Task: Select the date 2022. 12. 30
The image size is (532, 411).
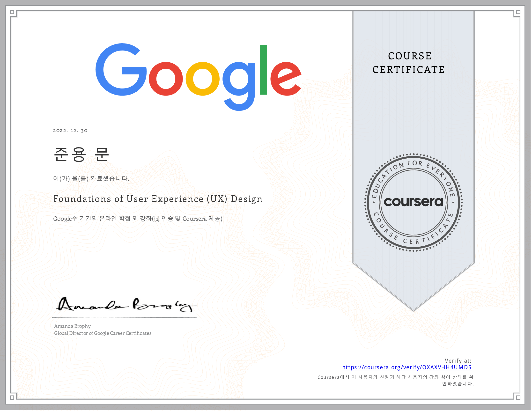Action: pos(70,131)
